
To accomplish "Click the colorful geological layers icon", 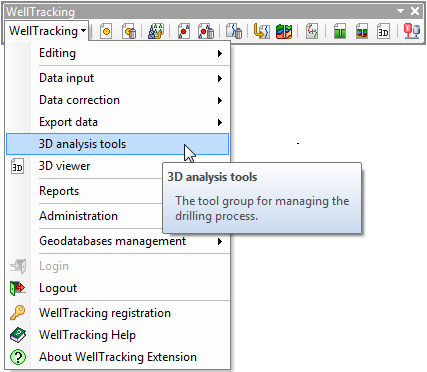I will pyautogui.click(x=284, y=31).
